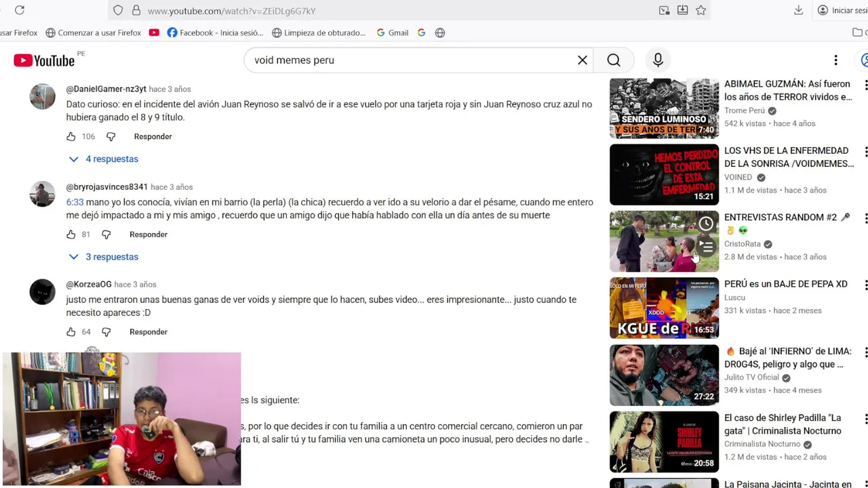Open the VOINED channel name
Image resolution: width=868 pixels, height=488 pixels.
click(738, 178)
